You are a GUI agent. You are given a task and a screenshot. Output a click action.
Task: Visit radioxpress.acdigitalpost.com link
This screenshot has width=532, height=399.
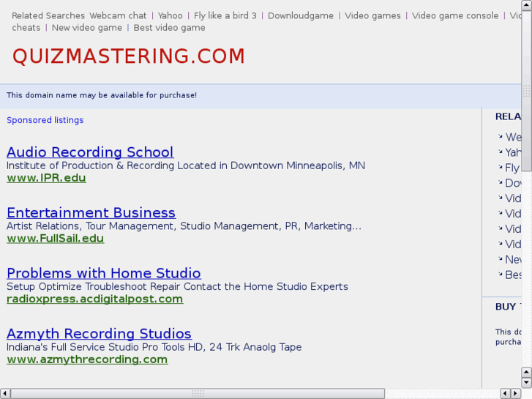coord(95,299)
